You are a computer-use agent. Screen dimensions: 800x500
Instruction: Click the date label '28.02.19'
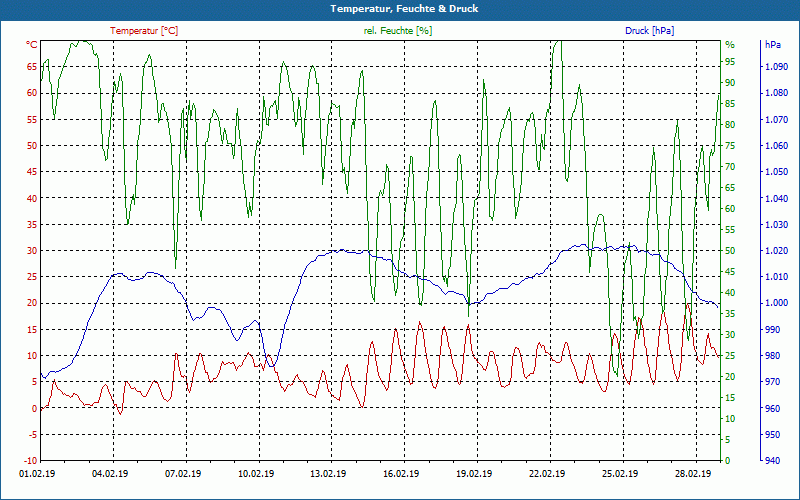pyautogui.click(x=693, y=474)
